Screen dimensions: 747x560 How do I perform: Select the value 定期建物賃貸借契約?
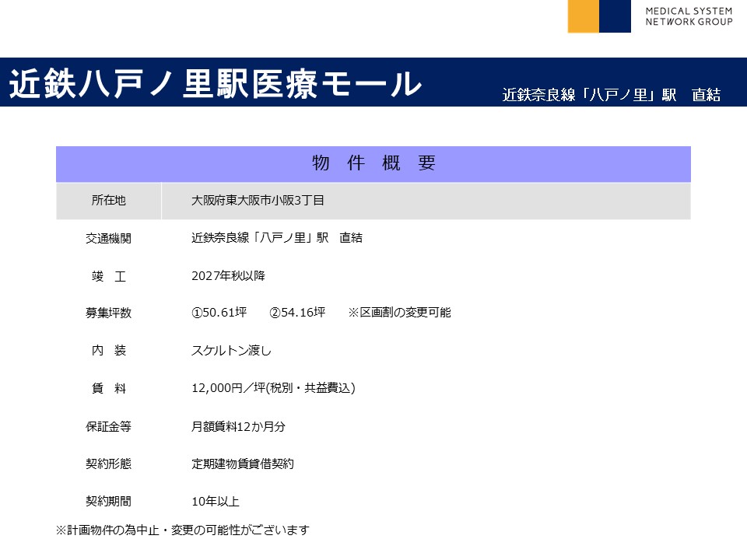point(243,464)
